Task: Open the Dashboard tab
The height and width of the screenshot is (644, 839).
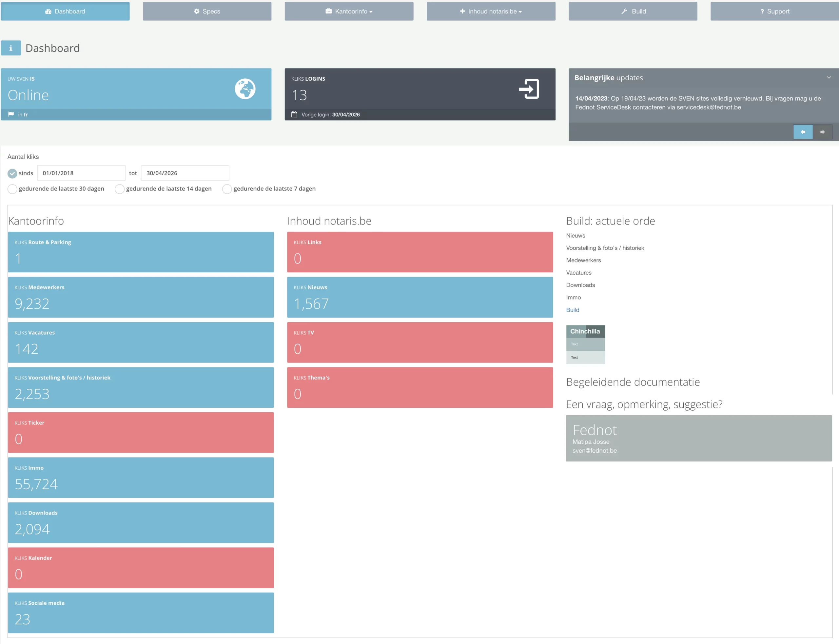Action: pyautogui.click(x=65, y=11)
